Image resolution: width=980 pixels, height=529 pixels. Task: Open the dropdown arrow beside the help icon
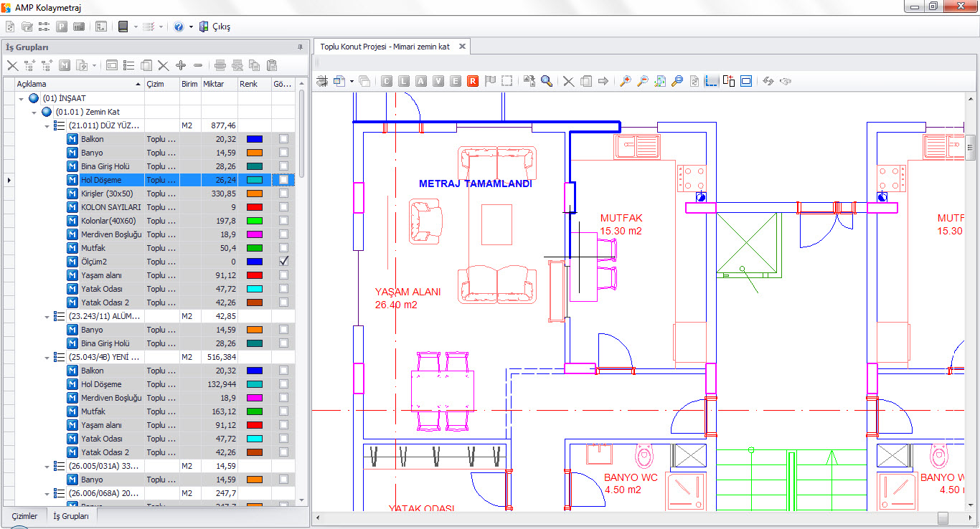click(x=191, y=27)
